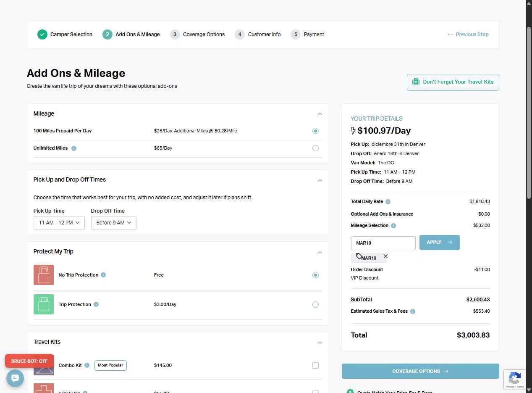Screen dimensions: 532x393
Task: Open the Drop Off Time dropdown
Action: (x=114, y=223)
